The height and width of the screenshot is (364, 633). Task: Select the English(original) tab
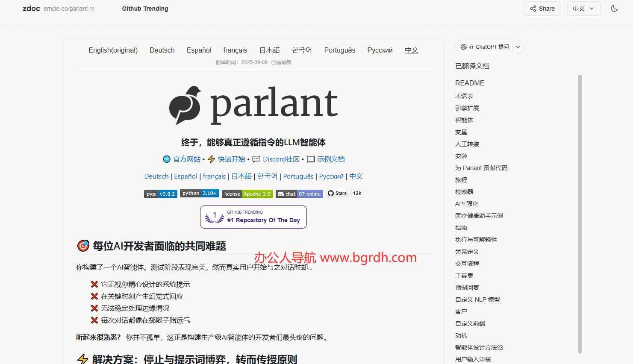click(x=113, y=50)
